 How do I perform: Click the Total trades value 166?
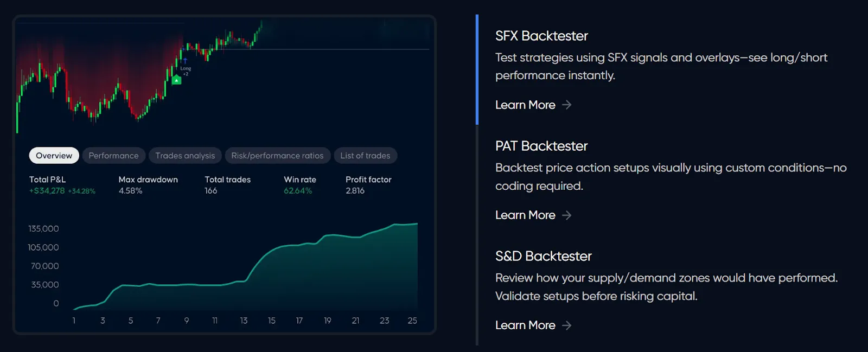(x=211, y=191)
